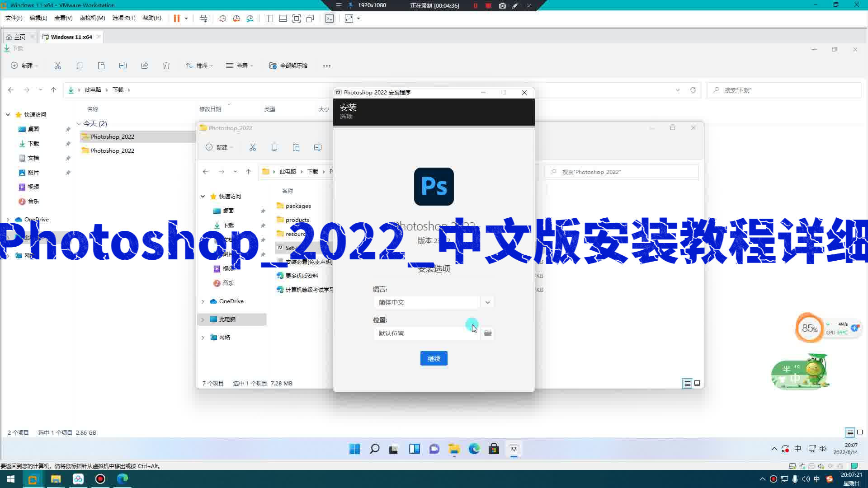The image size is (868, 488).
Task: Click the VMware unity mode icon
Action: 310,19
